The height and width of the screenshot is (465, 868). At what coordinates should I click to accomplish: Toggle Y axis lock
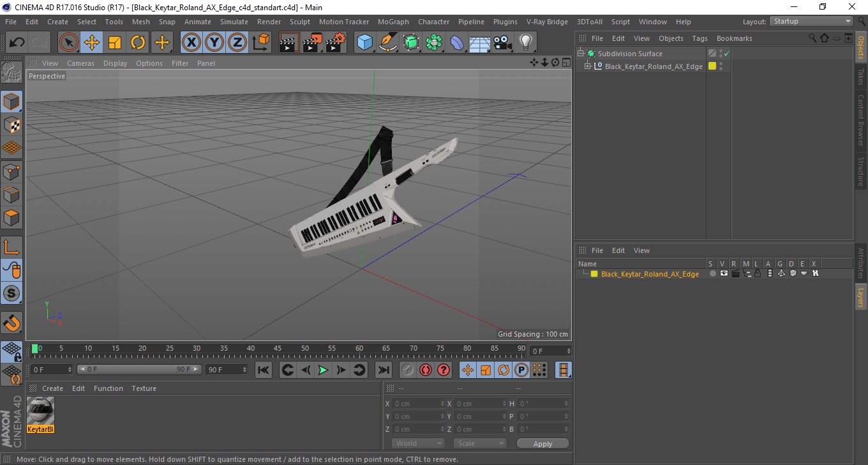pos(214,43)
